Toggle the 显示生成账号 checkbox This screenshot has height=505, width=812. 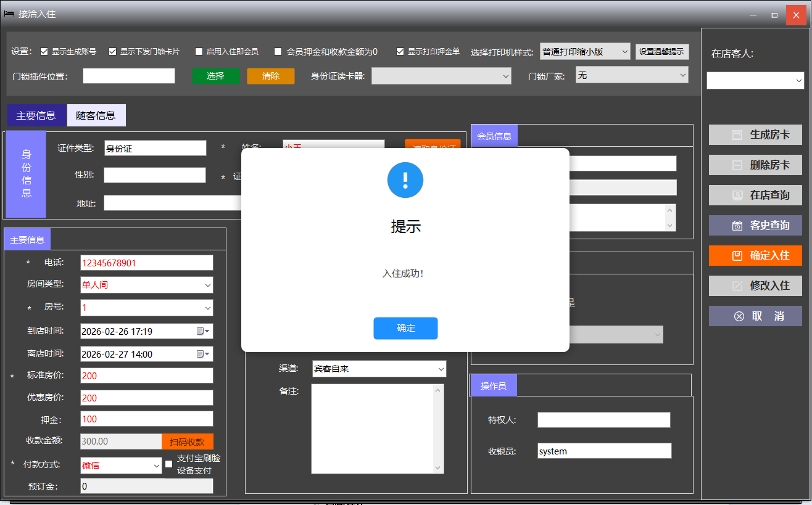pyautogui.click(x=44, y=52)
